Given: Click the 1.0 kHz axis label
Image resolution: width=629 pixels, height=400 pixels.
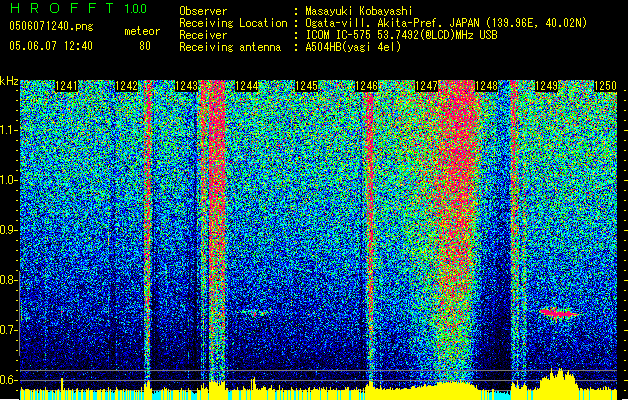Looking at the screenshot, I should pyautogui.click(x=9, y=180).
